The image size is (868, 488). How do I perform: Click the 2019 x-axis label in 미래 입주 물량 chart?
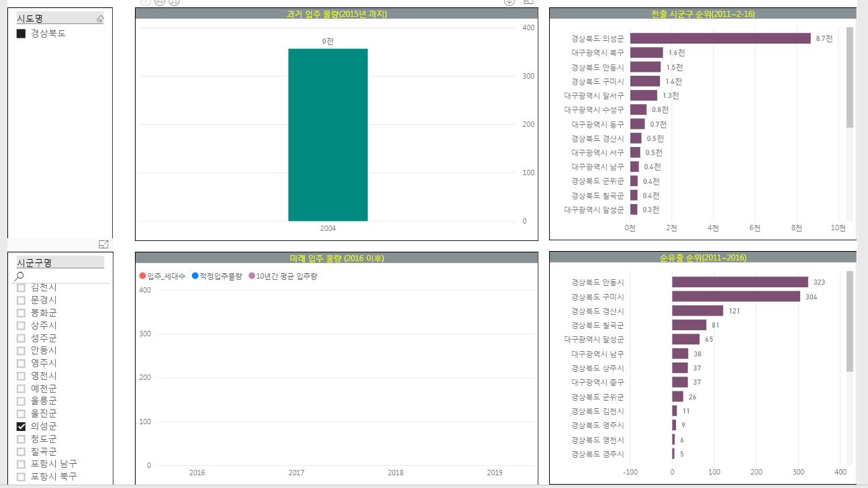coord(495,473)
